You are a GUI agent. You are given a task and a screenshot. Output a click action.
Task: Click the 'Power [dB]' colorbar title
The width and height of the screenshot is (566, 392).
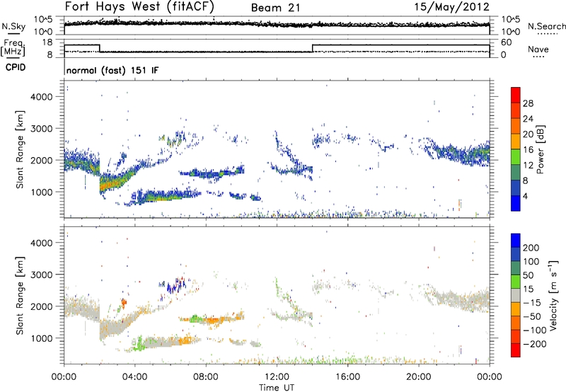[540, 149]
